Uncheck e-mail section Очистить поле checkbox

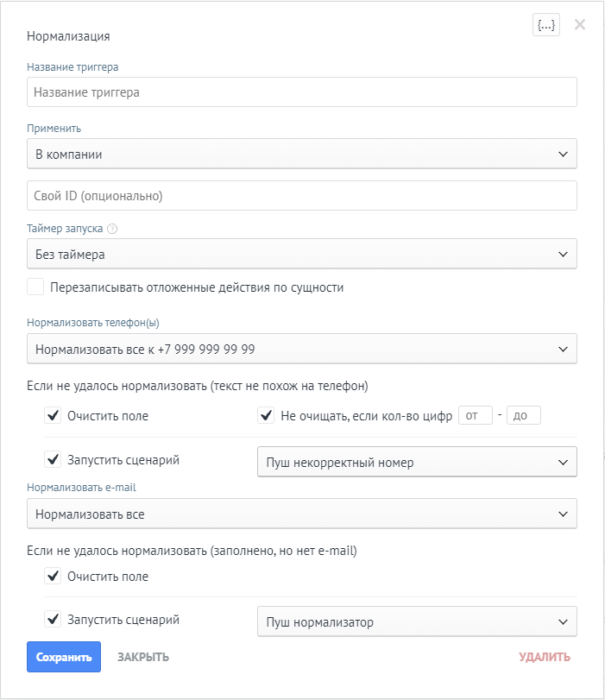(53, 577)
